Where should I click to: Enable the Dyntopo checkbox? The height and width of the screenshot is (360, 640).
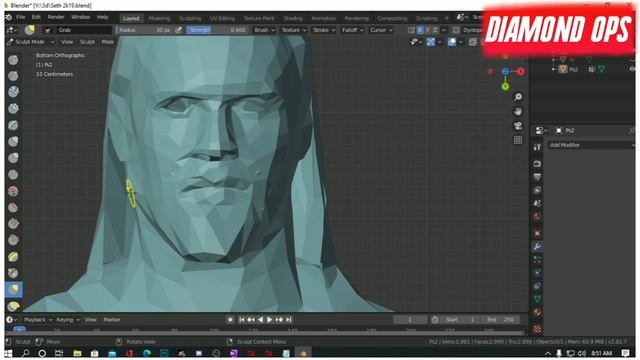[456, 30]
